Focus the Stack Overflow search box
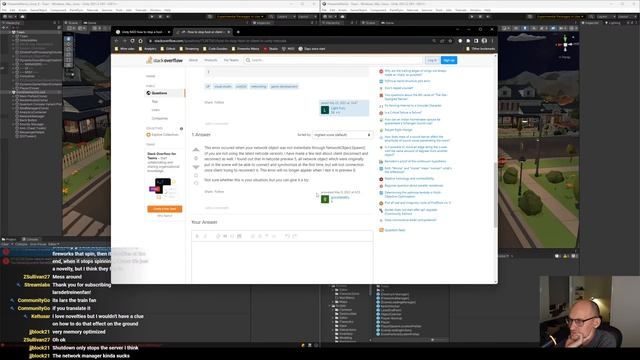This screenshot has width=640, height=360. 333,60
